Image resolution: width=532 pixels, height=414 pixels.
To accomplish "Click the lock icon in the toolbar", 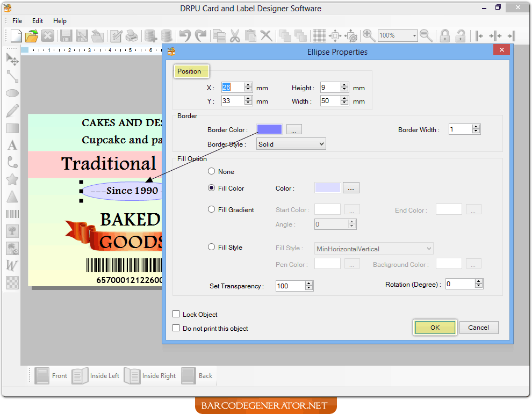I will pyautogui.click(x=444, y=35).
